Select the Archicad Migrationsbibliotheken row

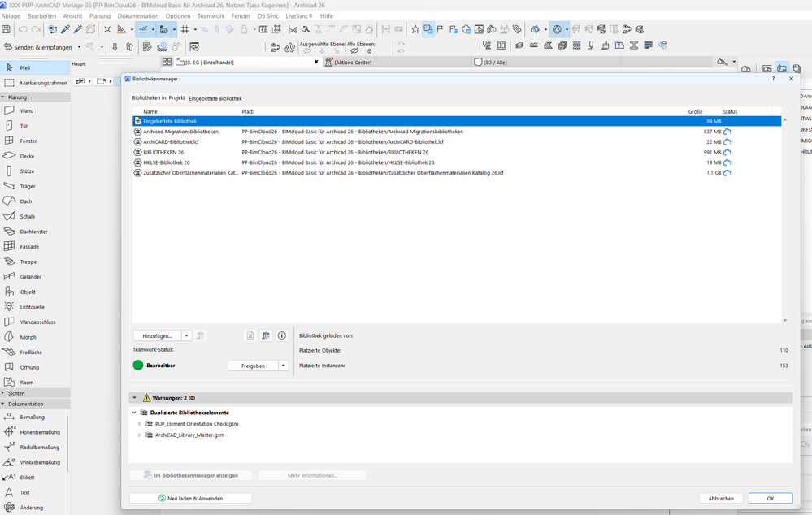click(x=457, y=132)
